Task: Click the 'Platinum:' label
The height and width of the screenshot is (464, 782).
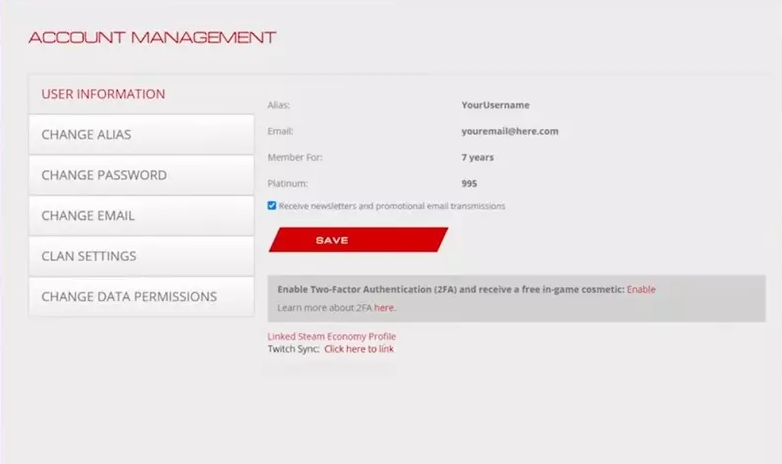Action: coord(288,183)
